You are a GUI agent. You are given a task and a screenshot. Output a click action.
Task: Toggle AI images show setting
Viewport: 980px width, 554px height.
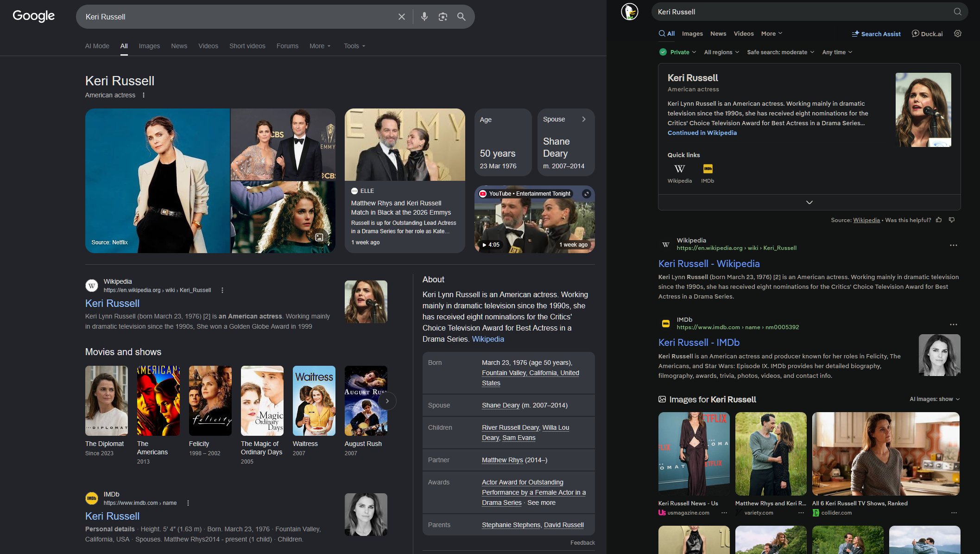click(935, 399)
